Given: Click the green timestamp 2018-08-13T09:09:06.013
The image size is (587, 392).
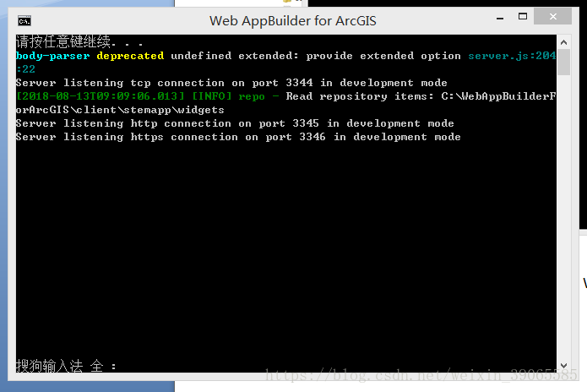Looking at the screenshot, I should 101,96.
